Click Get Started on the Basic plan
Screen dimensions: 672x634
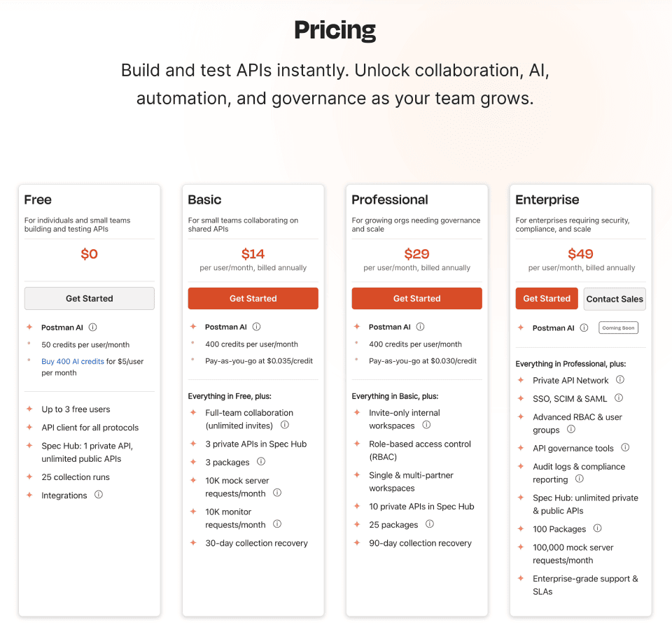pyautogui.click(x=253, y=299)
